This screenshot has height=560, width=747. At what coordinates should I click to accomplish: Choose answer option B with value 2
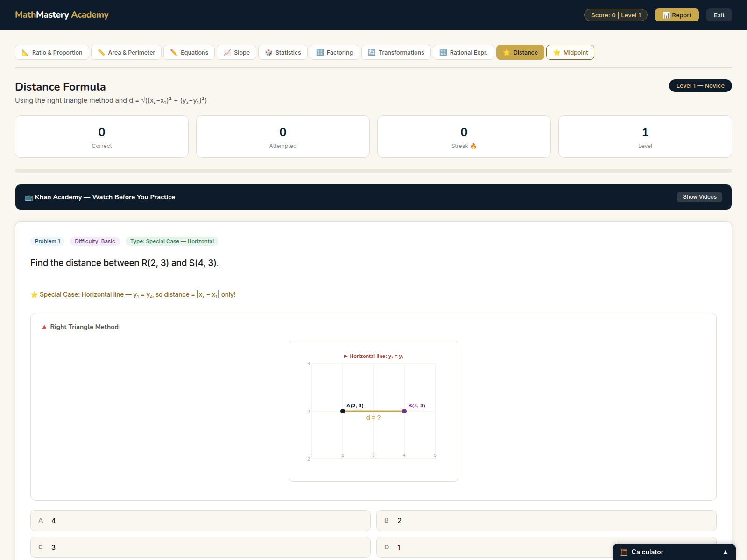click(546, 520)
